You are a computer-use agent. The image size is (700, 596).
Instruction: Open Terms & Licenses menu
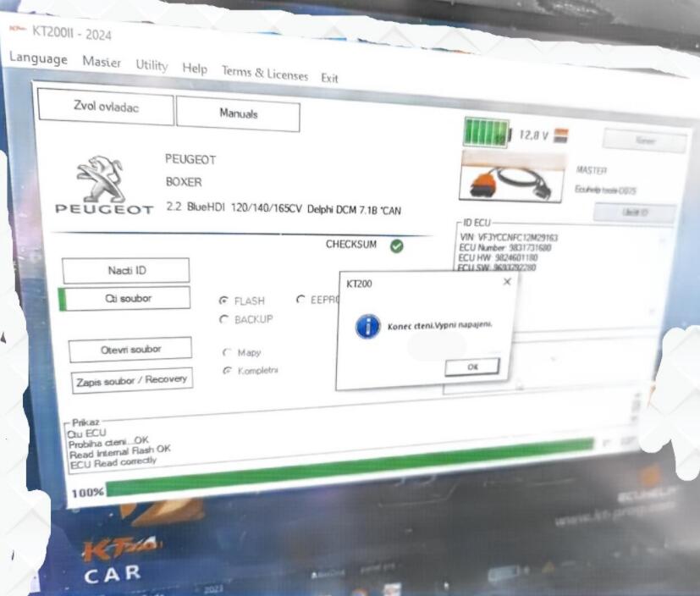(265, 73)
